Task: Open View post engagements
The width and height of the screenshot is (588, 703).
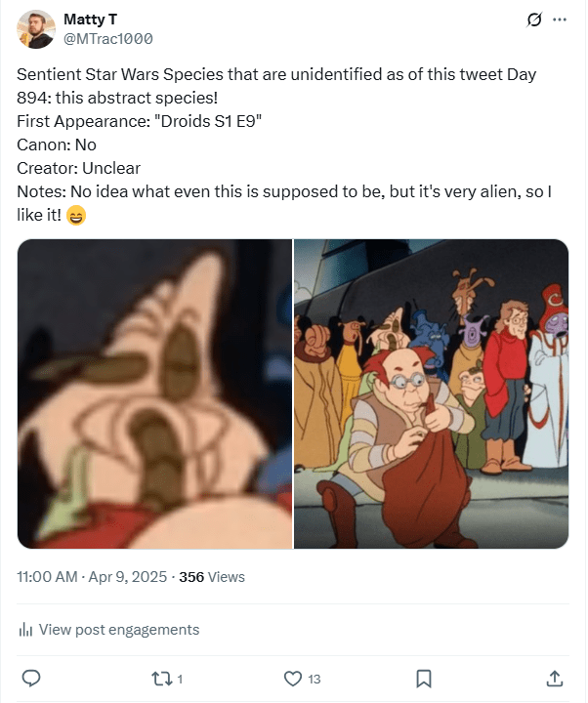Action: 118,630
